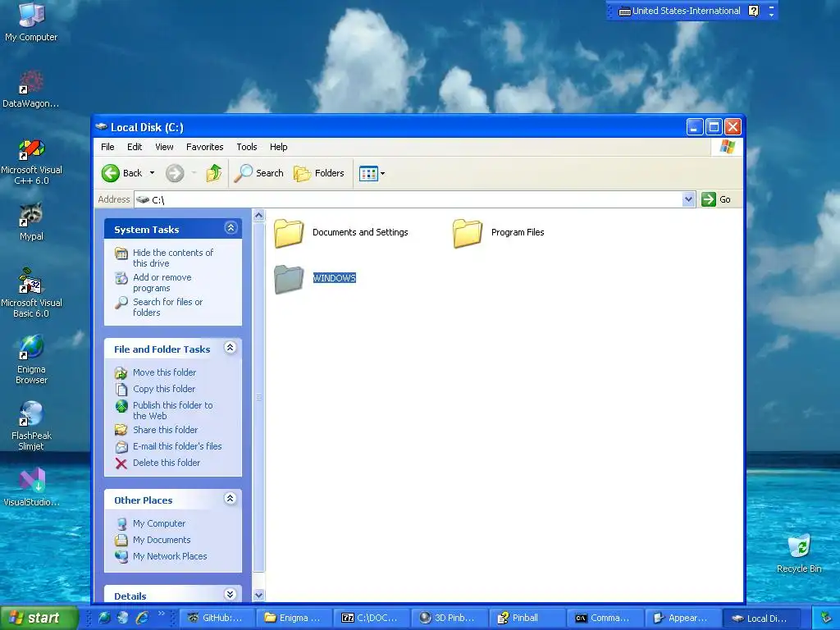Switch to the Enigma taskbar button
The height and width of the screenshot is (630, 840).
click(294, 618)
